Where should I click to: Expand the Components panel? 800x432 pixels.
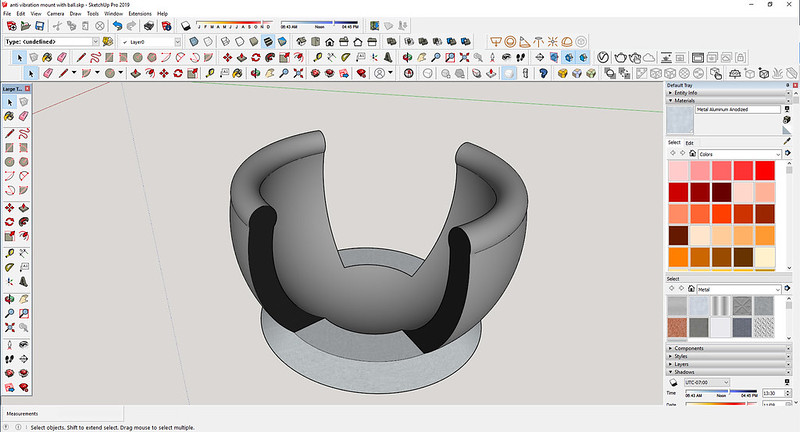click(729, 348)
